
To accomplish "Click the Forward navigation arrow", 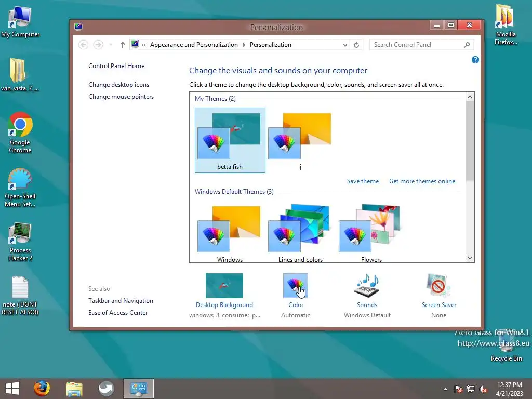I will [x=98, y=45].
